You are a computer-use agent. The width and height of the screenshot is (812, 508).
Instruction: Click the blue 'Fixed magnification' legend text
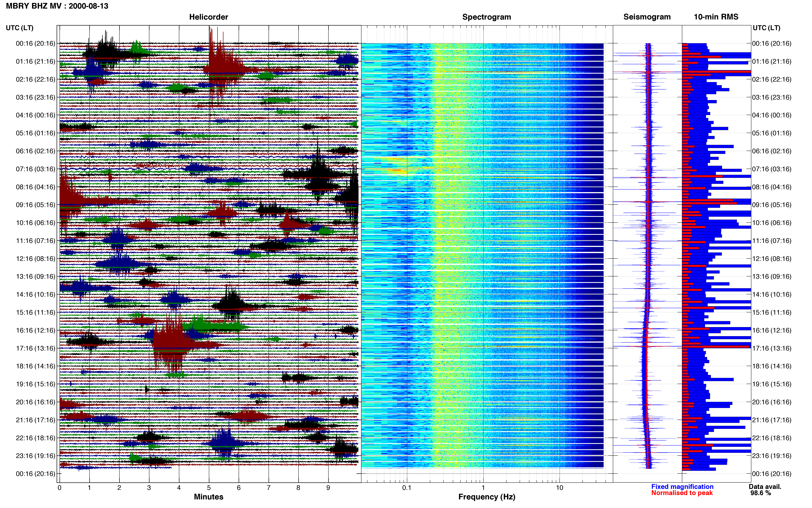point(682,487)
